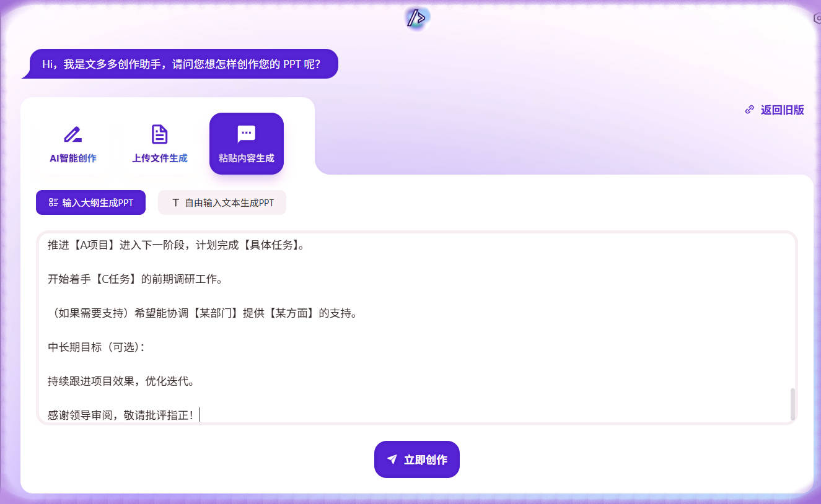This screenshot has width=821, height=504.
Task: Click the line 中长期目标（可选）：
Action: pyautogui.click(x=96, y=347)
